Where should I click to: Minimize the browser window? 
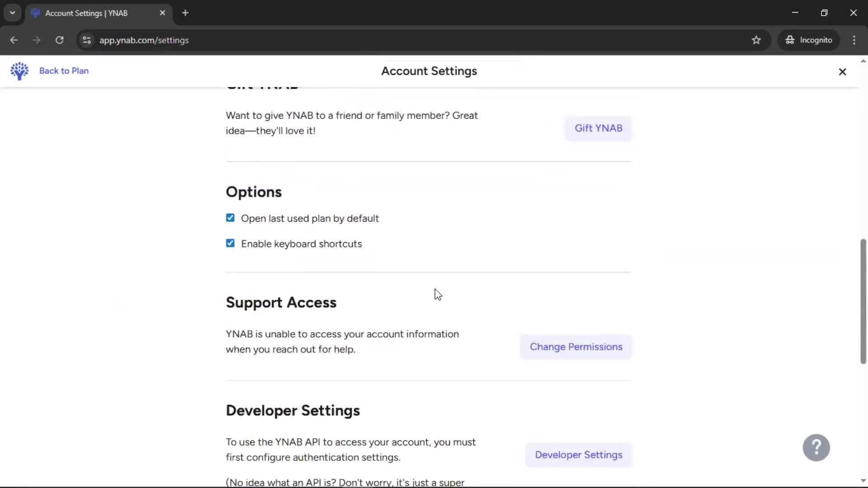tap(795, 13)
